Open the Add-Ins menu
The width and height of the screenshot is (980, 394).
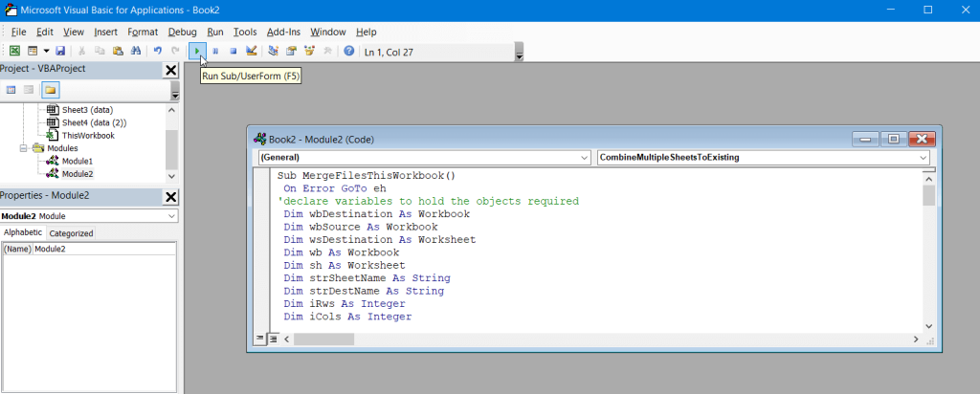click(284, 32)
